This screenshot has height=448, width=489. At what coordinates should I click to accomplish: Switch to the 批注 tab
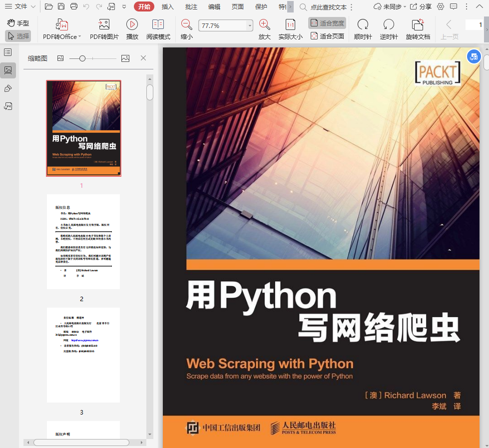pos(191,7)
